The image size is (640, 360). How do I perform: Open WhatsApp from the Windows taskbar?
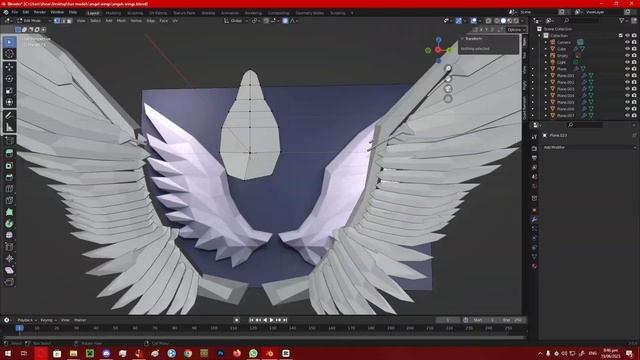pyautogui.click(x=253, y=353)
